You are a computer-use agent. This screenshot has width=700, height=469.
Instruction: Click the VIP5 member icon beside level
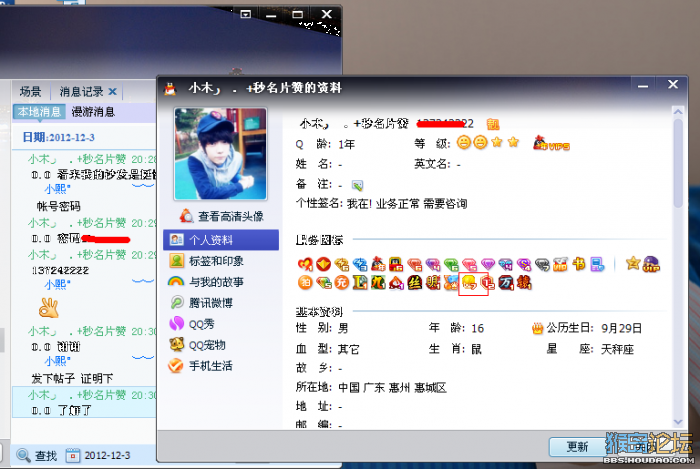click(x=551, y=143)
